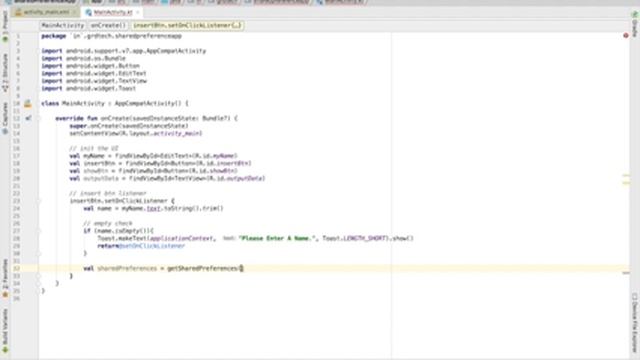Click the return@setOnClickListener statement
640x360 pixels.
pos(141,246)
